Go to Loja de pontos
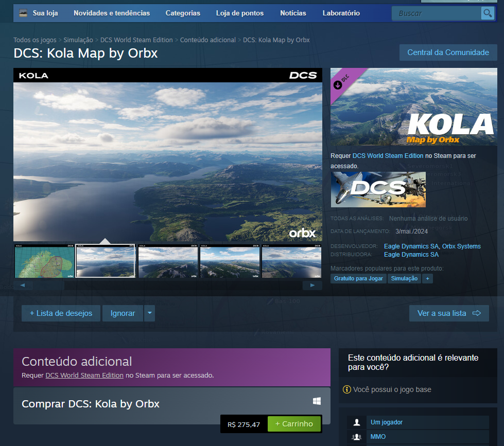Viewport: 504px width, 446px height. (239, 13)
